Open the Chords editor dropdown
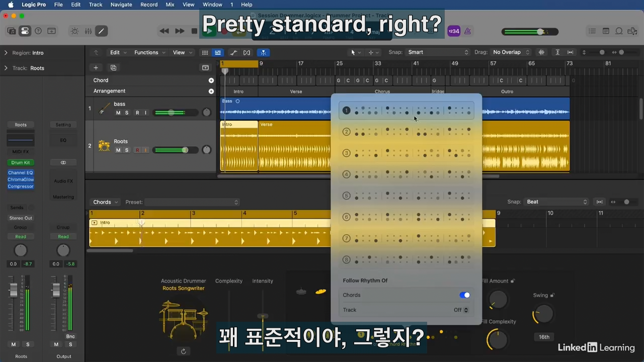This screenshot has width=644, height=362. tap(106, 202)
